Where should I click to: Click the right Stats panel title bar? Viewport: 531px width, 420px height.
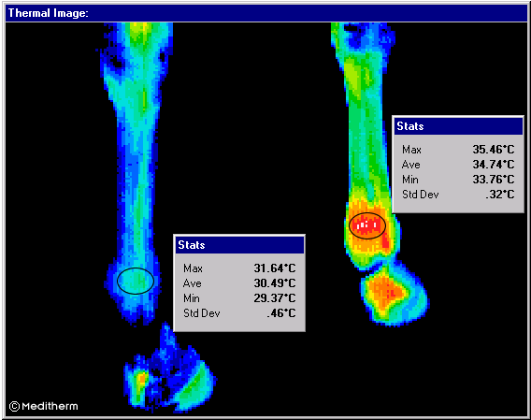click(x=458, y=126)
